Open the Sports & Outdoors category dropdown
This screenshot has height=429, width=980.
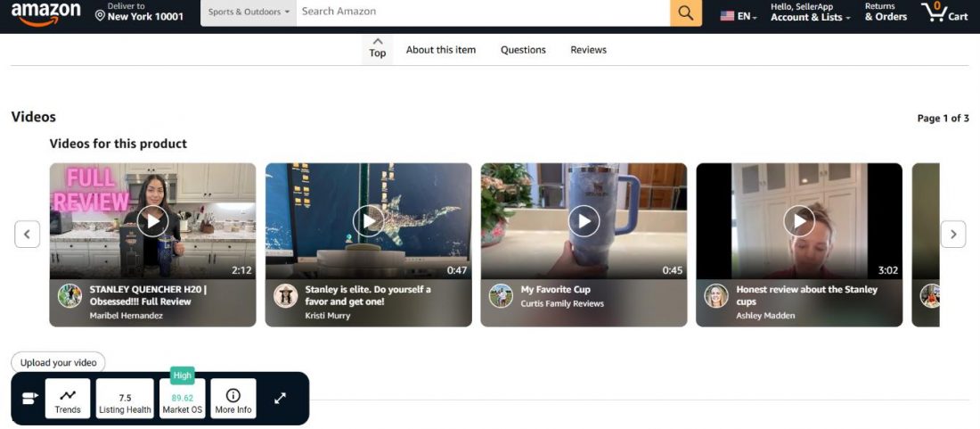(x=249, y=12)
